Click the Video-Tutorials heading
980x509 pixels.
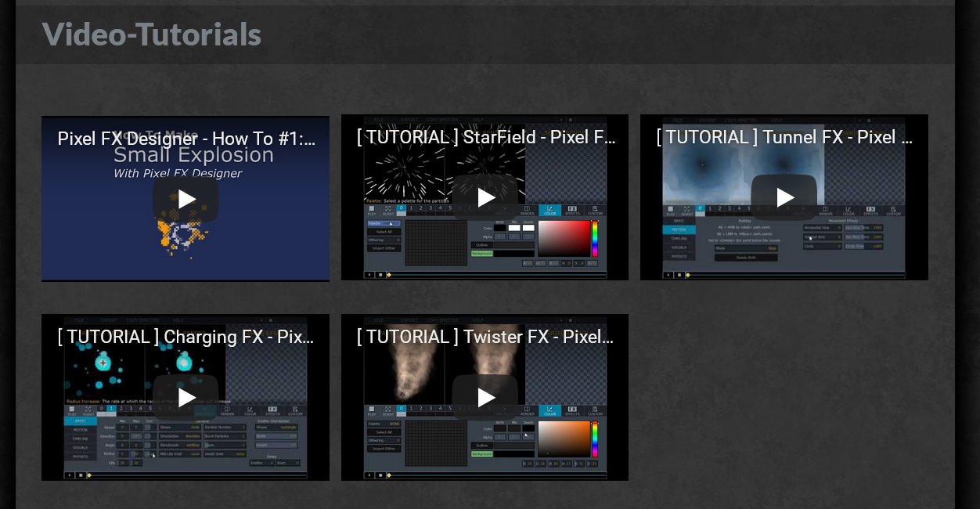click(152, 34)
